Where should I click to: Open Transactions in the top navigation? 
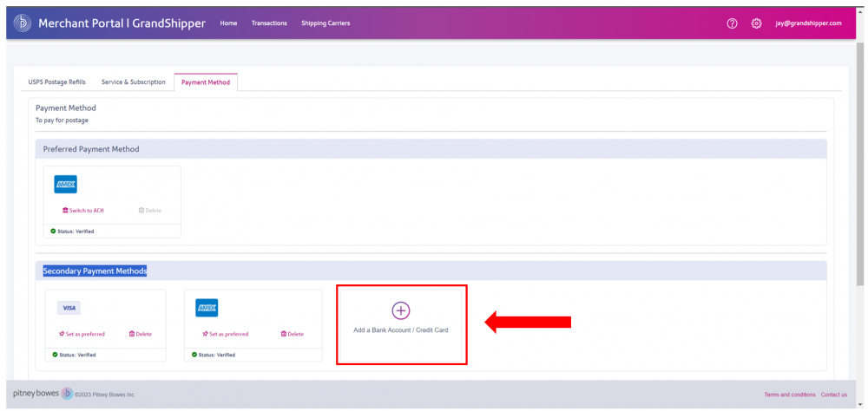pyautogui.click(x=269, y=23)
